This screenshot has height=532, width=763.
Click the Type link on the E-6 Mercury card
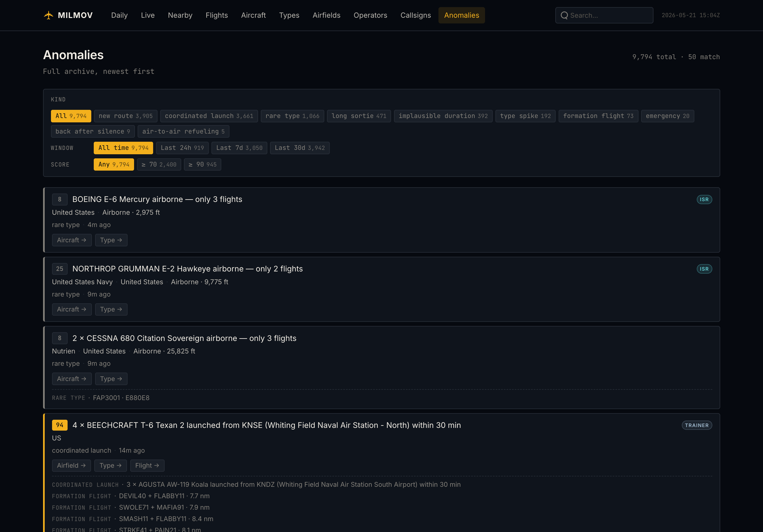point(111,240)
